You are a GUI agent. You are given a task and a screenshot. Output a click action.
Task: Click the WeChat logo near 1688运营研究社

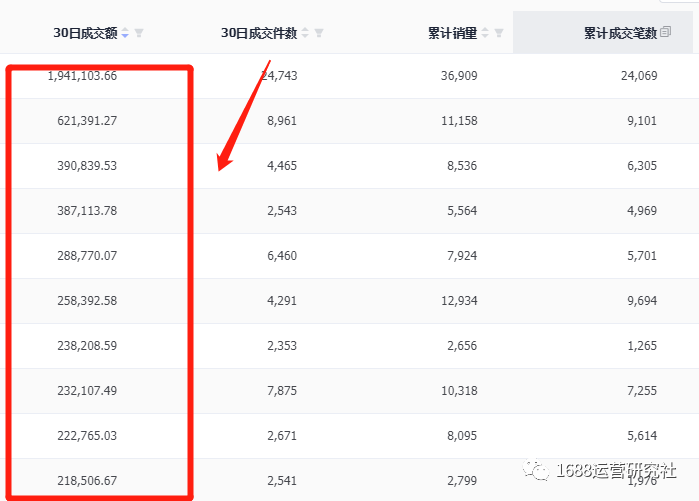pyautogui.click(x=540, y=470)
